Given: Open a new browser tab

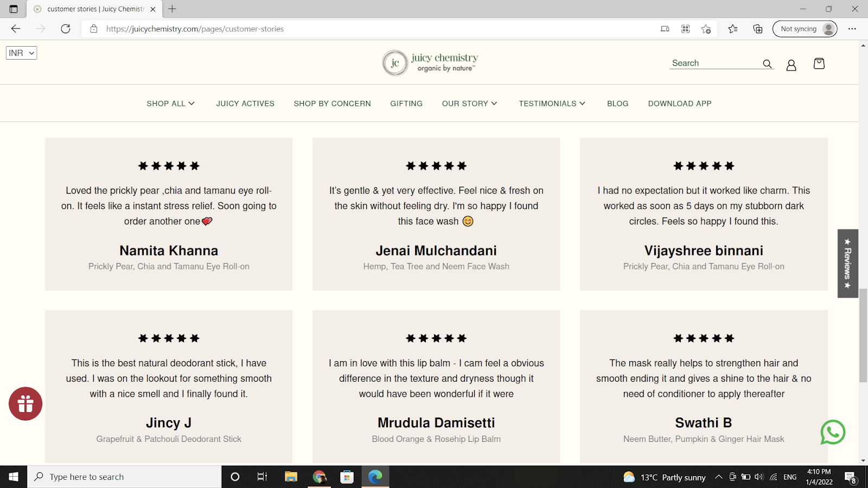Looking at the screenshot, I should click(172, 9).
